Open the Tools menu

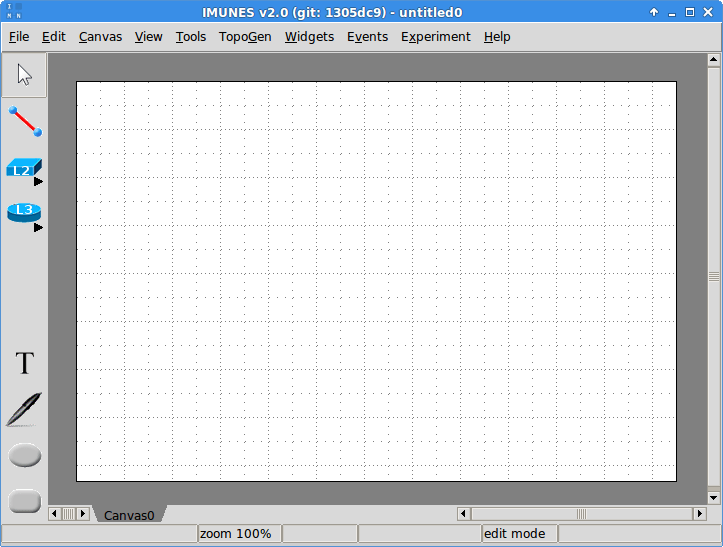click(190, 37)
